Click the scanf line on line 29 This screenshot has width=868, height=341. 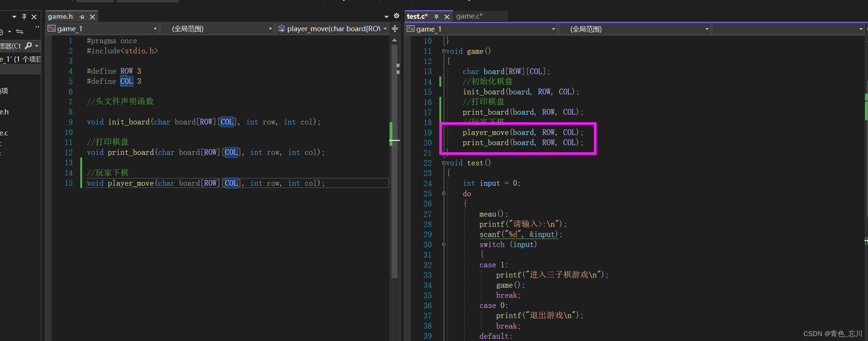521,234
